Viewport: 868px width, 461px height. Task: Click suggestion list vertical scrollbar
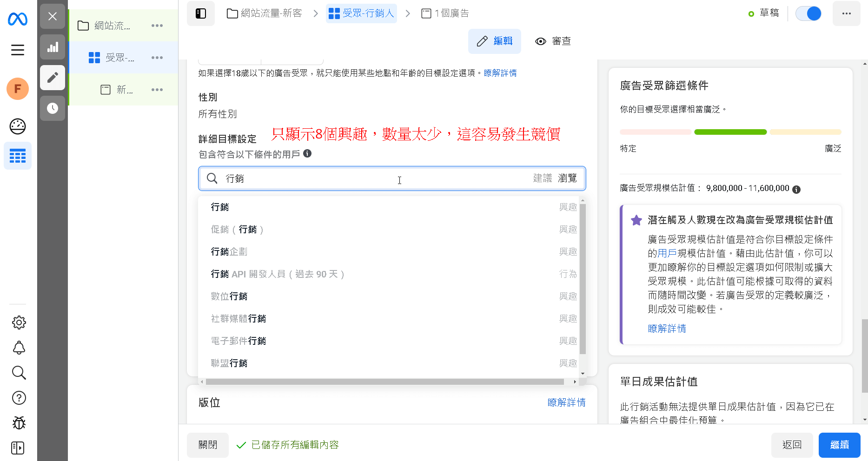[x=583, y=279]
